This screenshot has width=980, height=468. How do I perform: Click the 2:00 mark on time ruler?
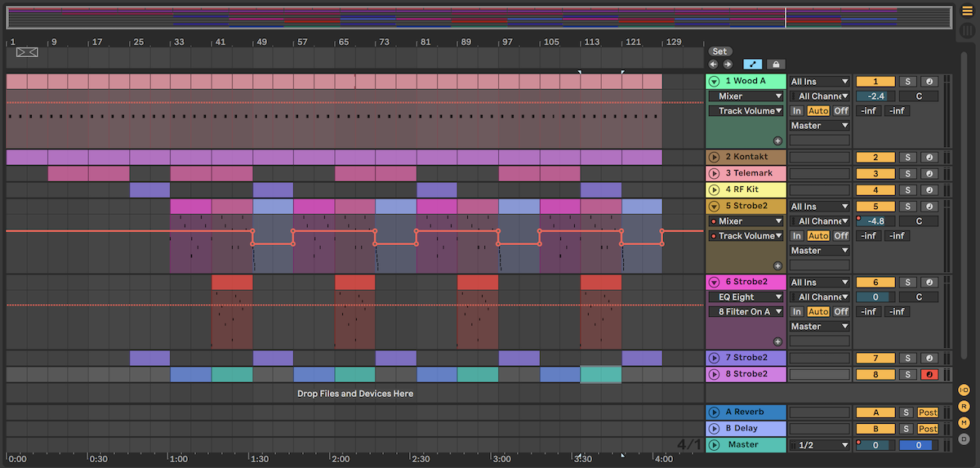click(x=341, y=459)
